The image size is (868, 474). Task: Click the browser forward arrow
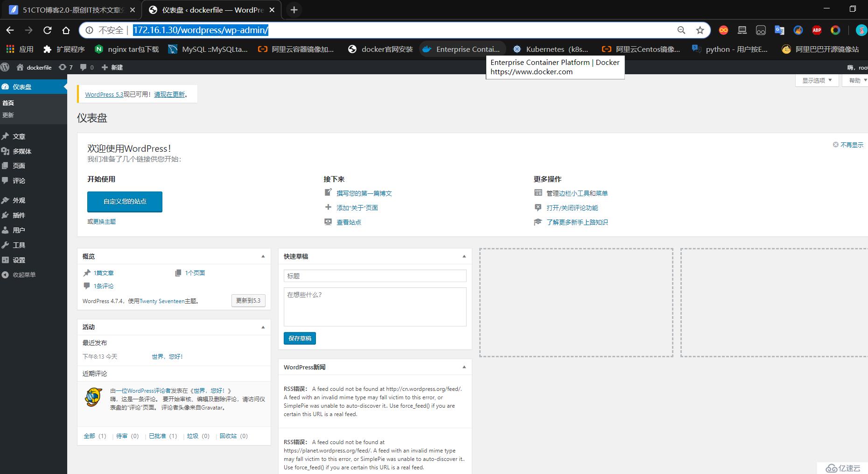pos(28,30)
